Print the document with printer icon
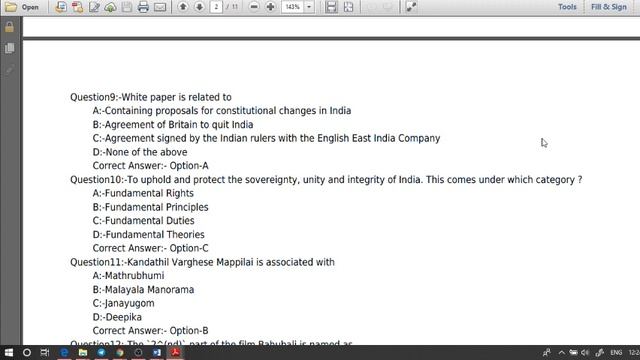The height and width of the screenshot is (360, 640). [x=143, y=7]
